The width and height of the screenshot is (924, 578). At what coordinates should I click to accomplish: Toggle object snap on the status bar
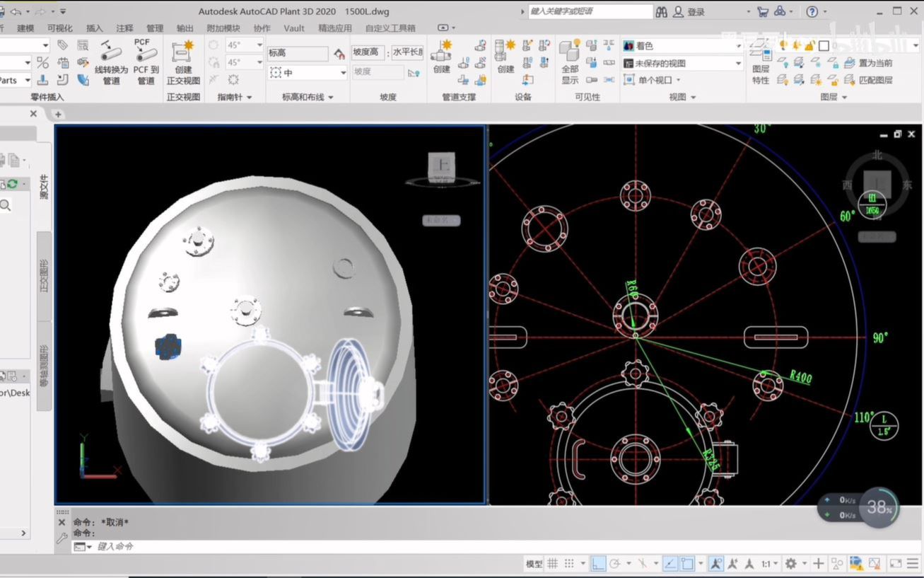point(687,562)
